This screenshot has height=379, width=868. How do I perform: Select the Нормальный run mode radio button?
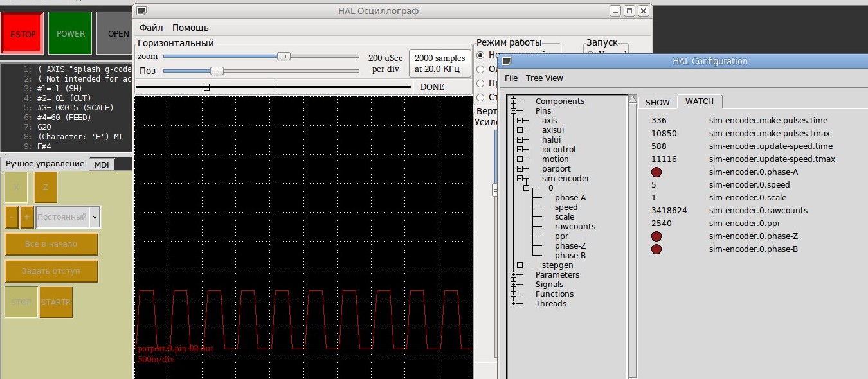pos(480,55)
